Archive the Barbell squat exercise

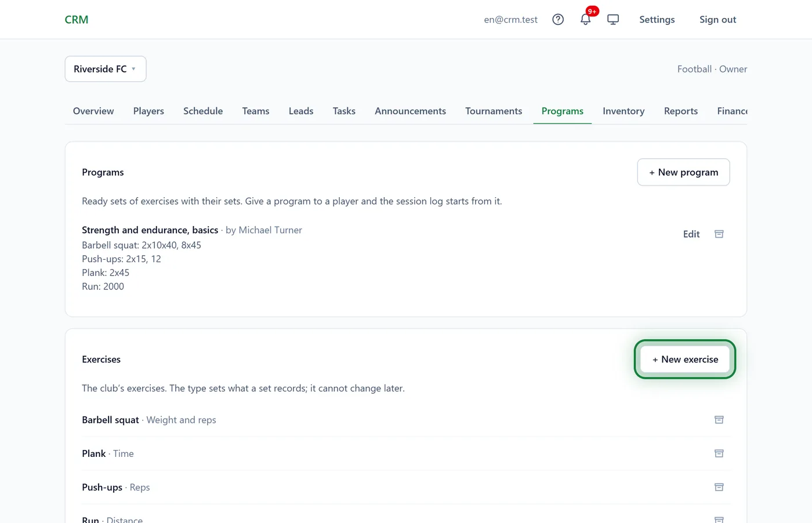tap(719, 420)
